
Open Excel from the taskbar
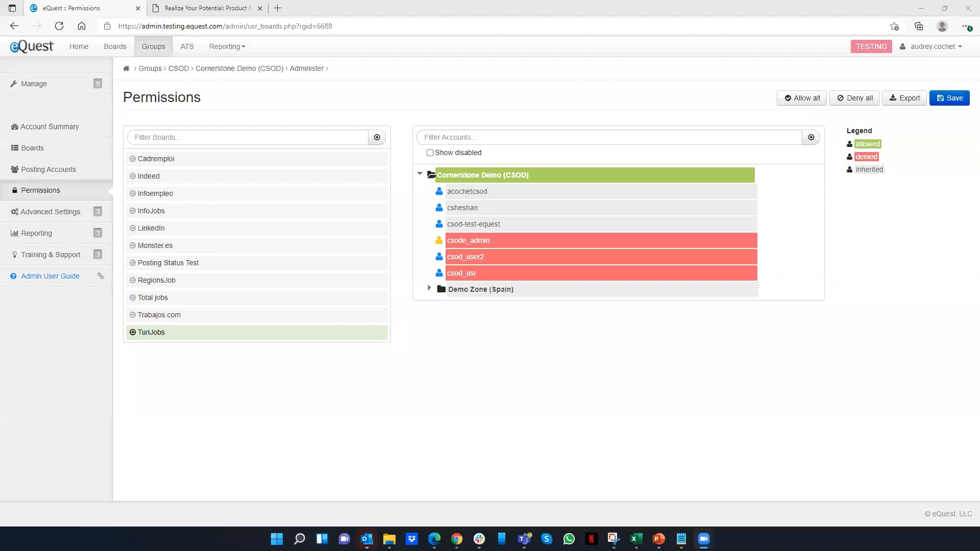tap(636, 539)
